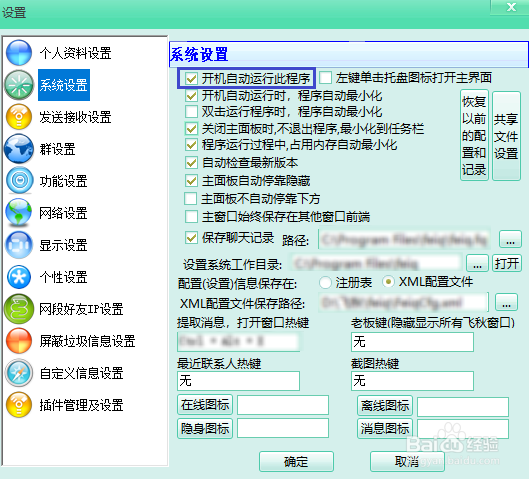This screenshot has height=479, width=529.
Task: Open 自定义信息设置 page
Action: click(x=81, y=373)
